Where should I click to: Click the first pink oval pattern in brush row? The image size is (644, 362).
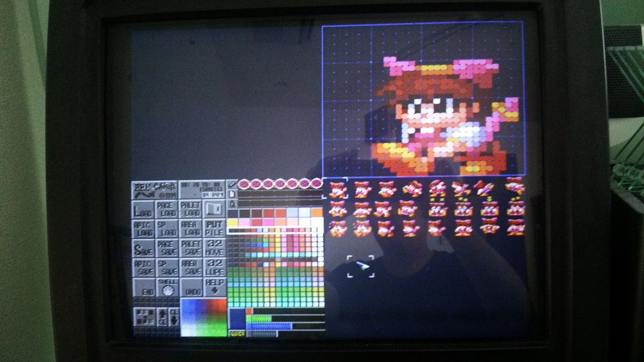244,184
